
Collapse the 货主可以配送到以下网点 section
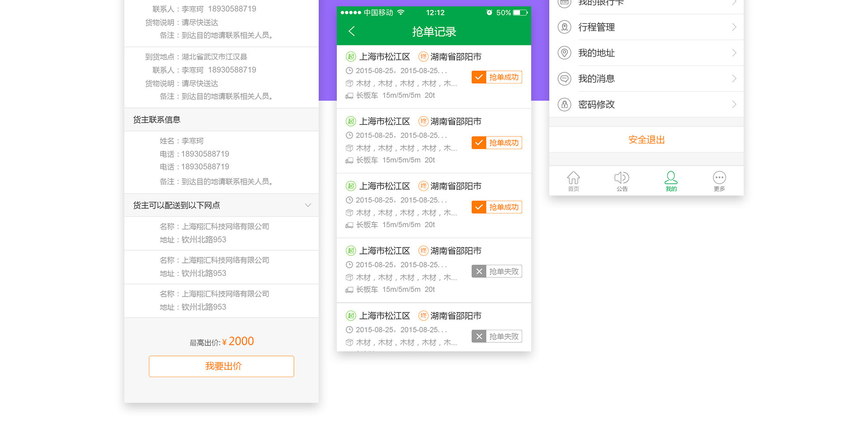coord(308,205)
